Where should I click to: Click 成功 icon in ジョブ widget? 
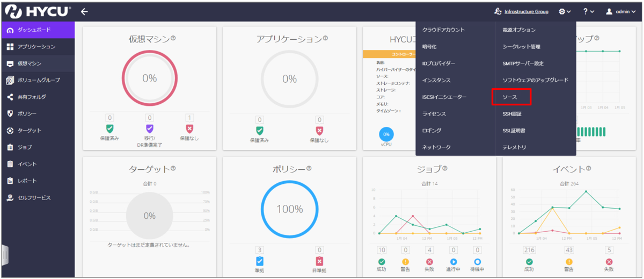pos(382,261)
